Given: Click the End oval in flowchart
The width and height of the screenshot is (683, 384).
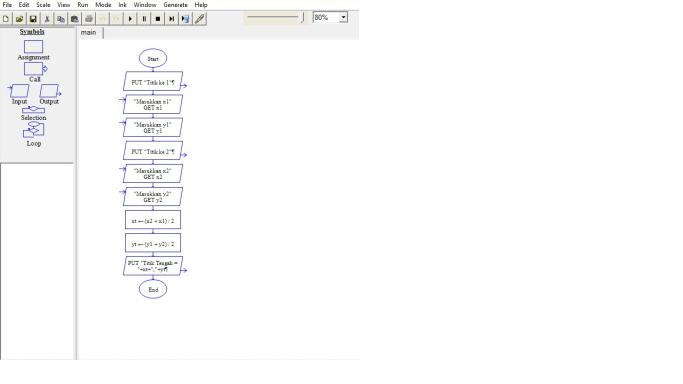Looking at the screenshot, I should [153, 290].
